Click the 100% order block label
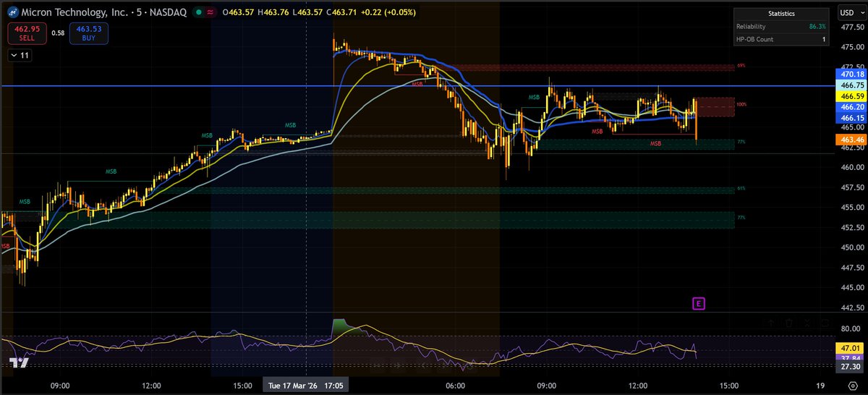 [x=741, y=104]
